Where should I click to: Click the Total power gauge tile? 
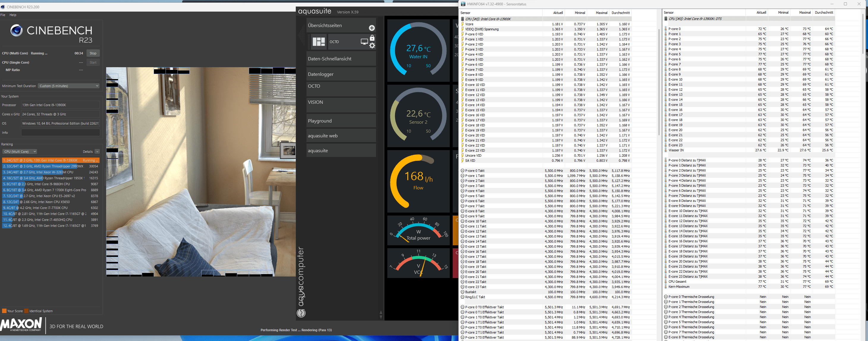click(418, 230)
